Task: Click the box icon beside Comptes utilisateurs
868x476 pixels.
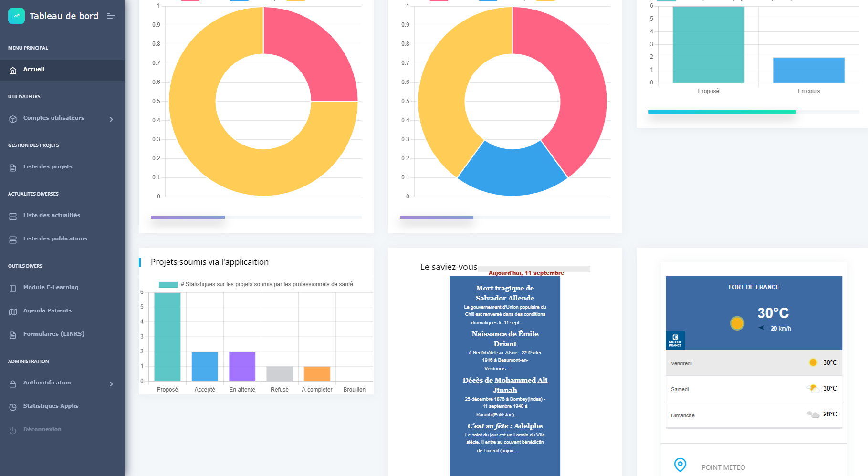Action: click(x=13, y=119)
